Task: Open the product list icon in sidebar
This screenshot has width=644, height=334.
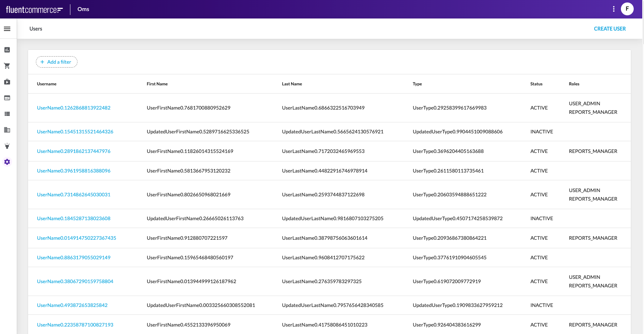Action: pos(7,113)
